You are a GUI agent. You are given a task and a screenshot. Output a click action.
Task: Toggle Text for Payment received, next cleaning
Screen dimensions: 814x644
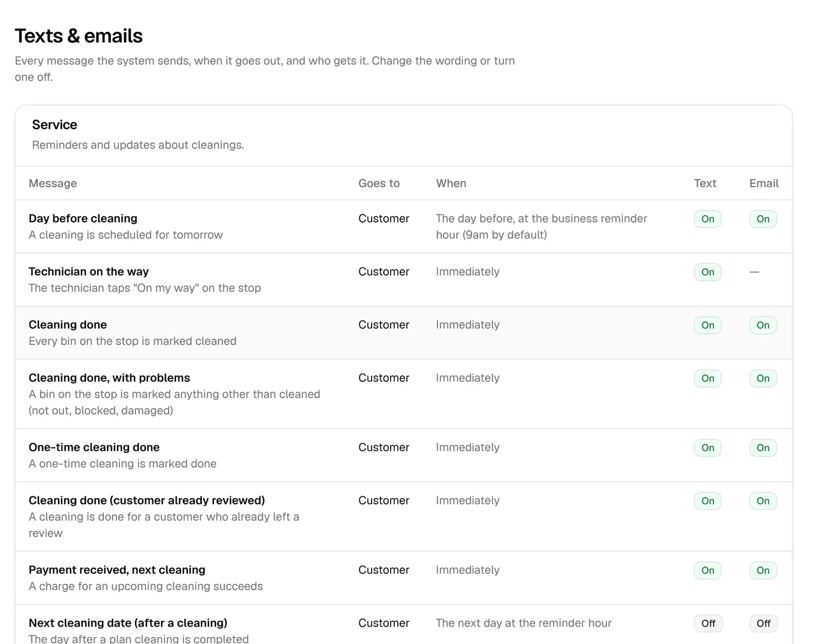tap(708, 571)
